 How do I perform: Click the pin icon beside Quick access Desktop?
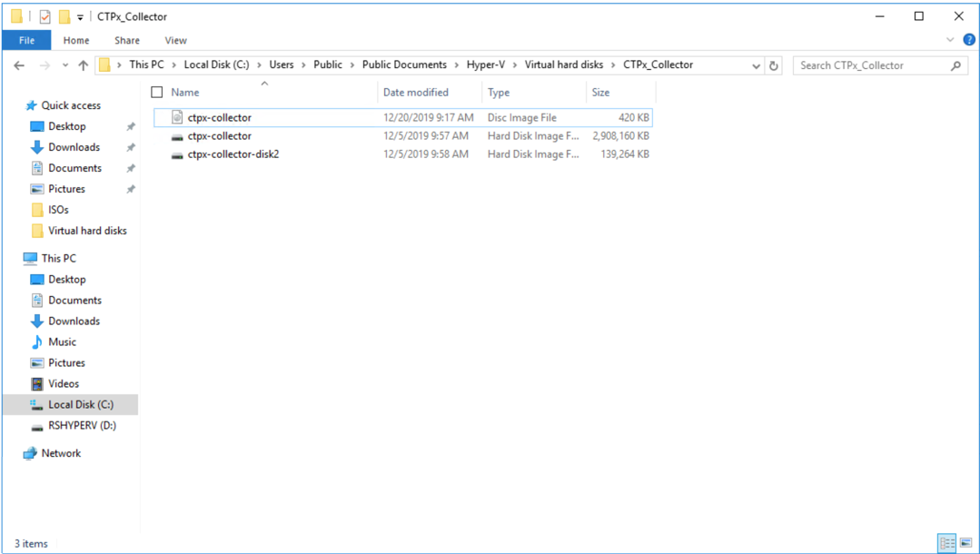coord(131,126)
